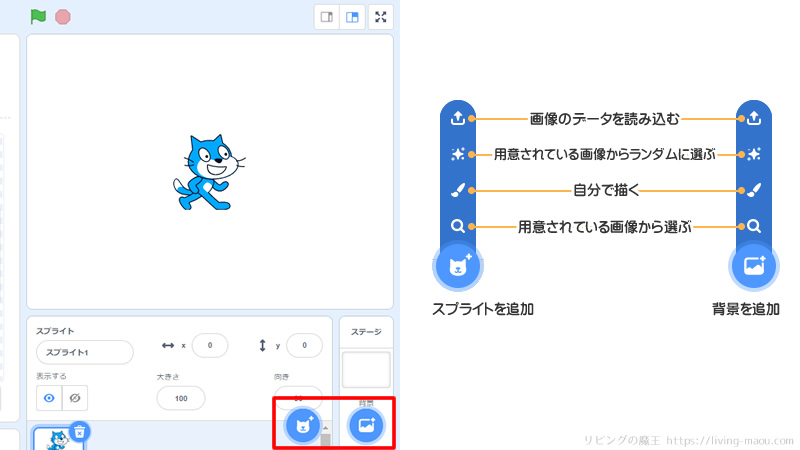This screenshot has width=800, height=450.
Task: Click the text 画像のデータを読み込む
Action: click(605, 119)
